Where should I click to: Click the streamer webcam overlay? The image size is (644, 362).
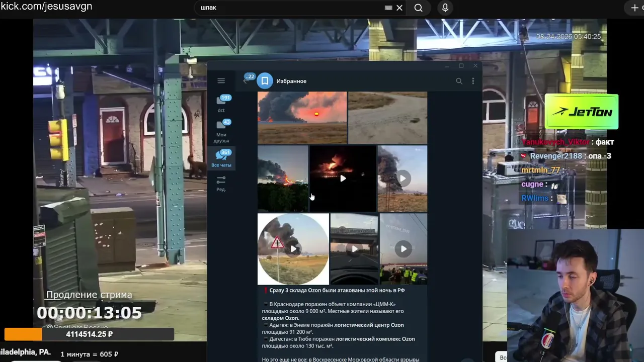(576, 296)
